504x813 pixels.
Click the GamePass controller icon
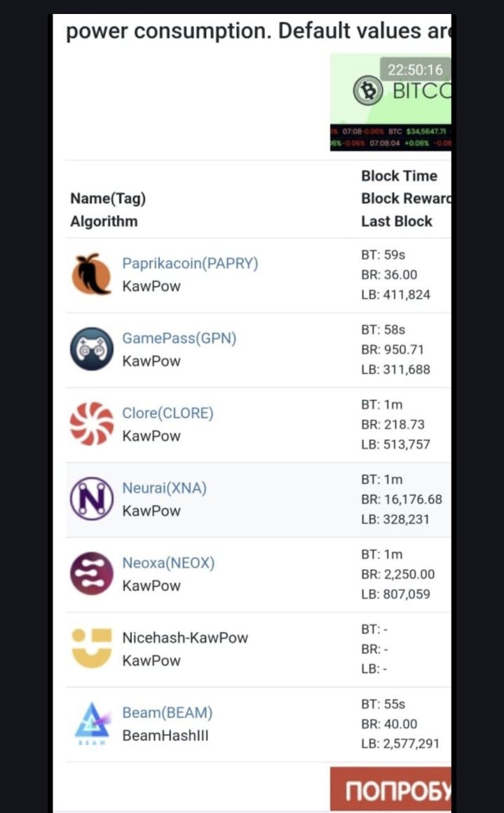coord(92,349)
